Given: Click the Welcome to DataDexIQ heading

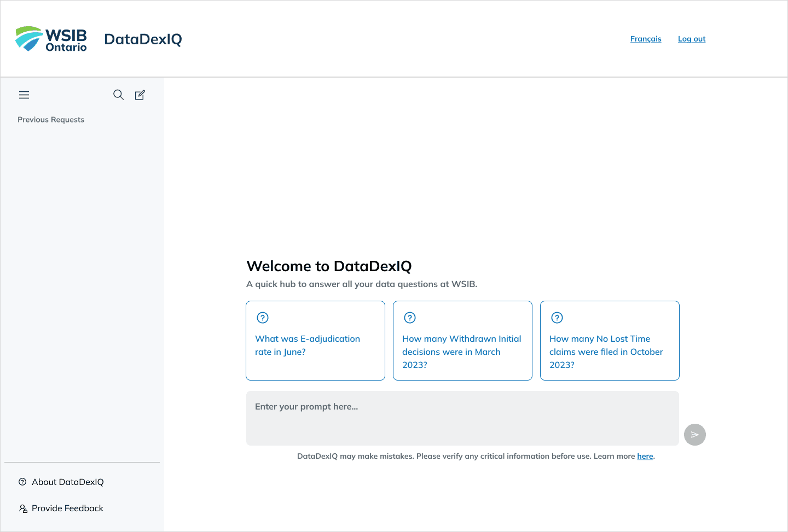Looking at the screenshot, I should coord(329,266).
